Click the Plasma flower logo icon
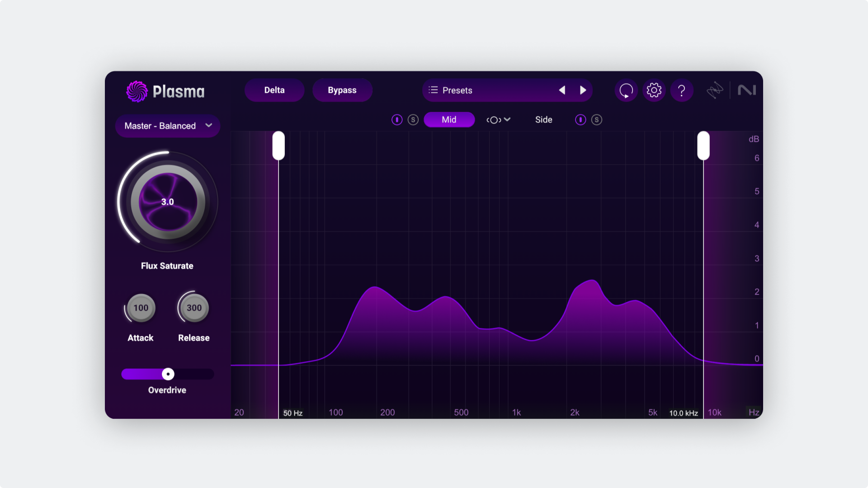The height and width of the screenshot is (488, 868). click(x=137, y=91)
